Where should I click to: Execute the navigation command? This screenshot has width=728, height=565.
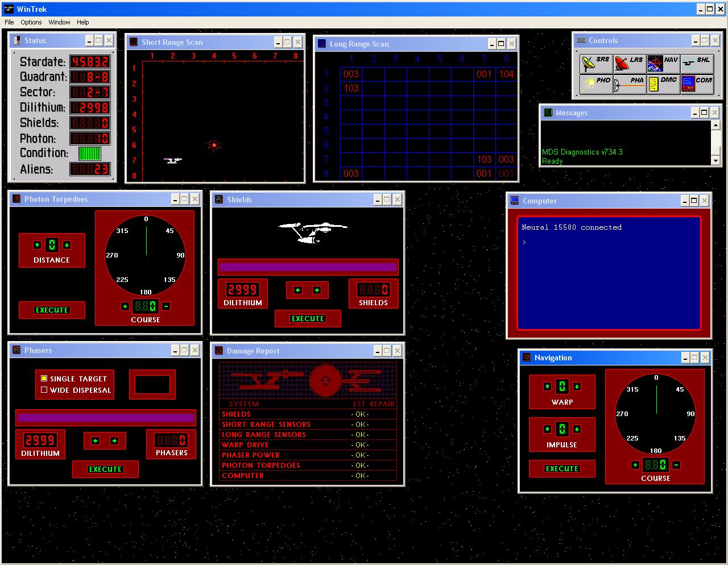562,469
